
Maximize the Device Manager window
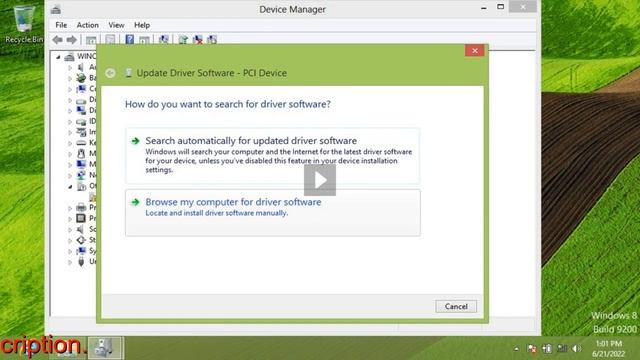point(500,7)
